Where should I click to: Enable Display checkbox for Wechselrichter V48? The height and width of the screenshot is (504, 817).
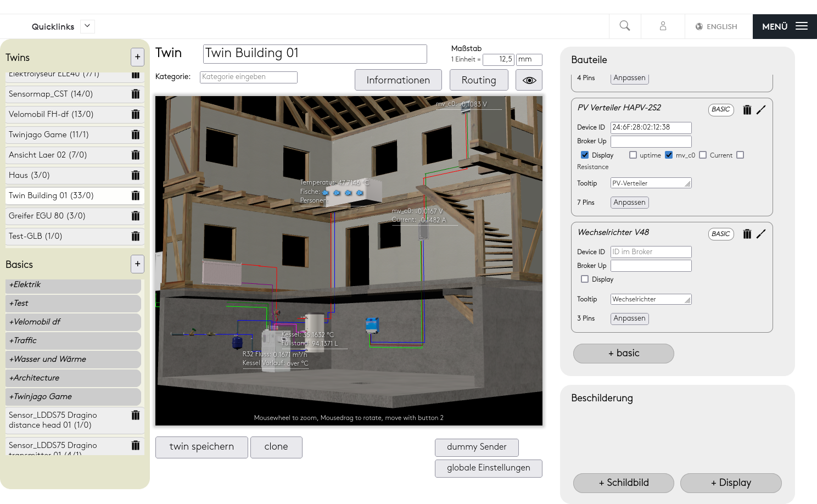pyautogui.click(x=585, y=279)
